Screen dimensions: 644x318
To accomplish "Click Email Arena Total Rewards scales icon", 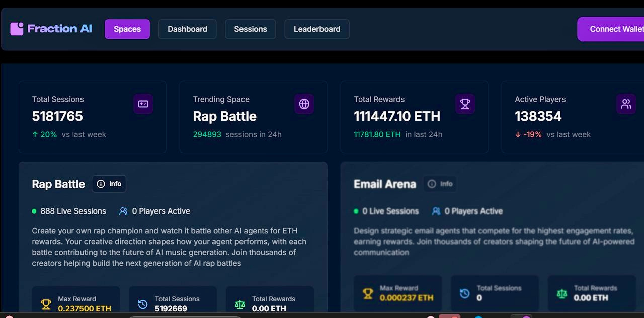I will [562, 293].
